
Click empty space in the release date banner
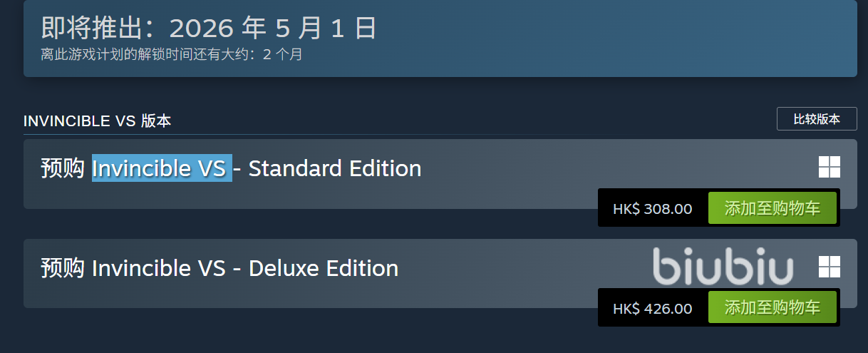[x=606, y=39]
